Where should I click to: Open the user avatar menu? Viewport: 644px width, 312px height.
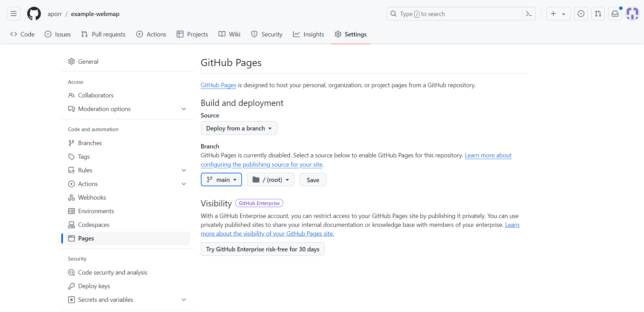pos(632,14)
